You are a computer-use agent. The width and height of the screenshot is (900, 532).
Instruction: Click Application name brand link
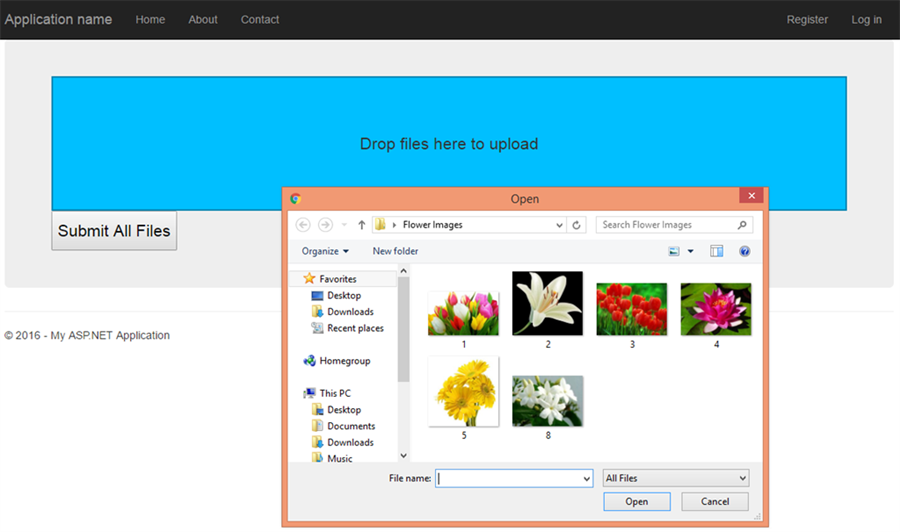pyautogui.click(x=58, y=20)
